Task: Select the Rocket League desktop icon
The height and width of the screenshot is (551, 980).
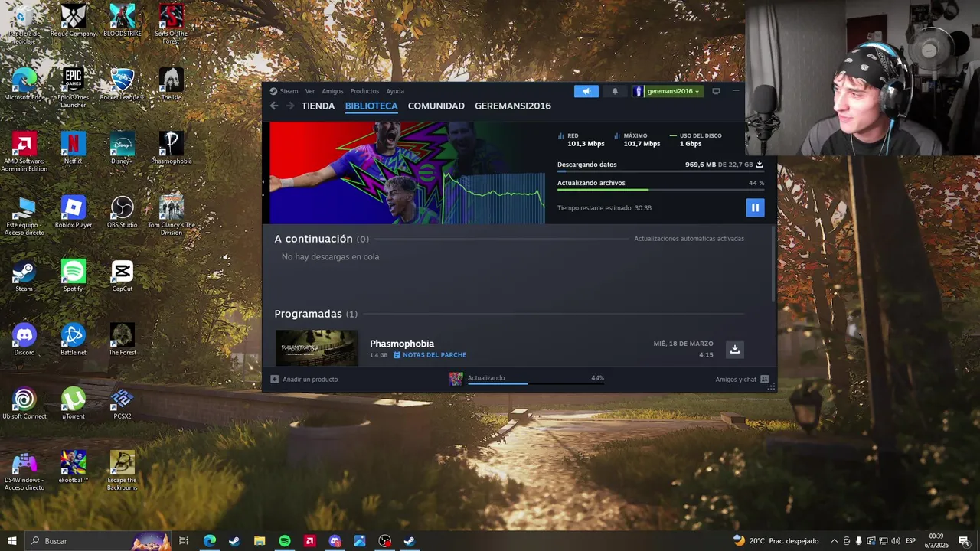Action: 122,84
